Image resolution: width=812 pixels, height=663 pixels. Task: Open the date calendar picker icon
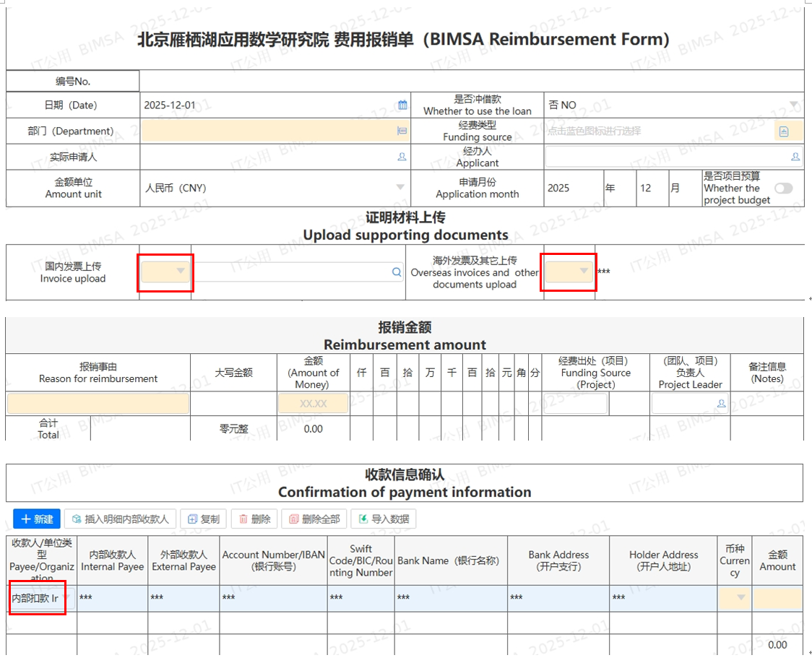(402, 105)
